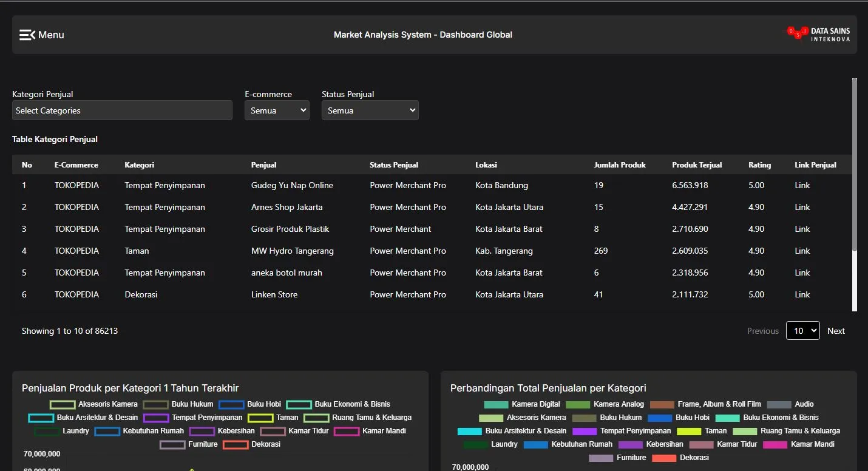Click Laundry swatch in Perbandingan Total Penjualan chart
868x471 pixels.
(x=476, y=444)
